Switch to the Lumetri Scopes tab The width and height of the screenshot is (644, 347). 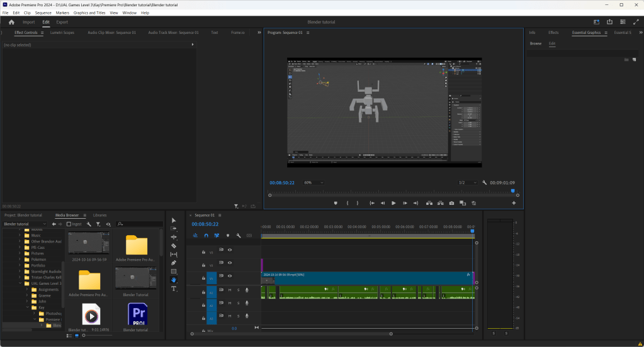click(x=62, y=33)
